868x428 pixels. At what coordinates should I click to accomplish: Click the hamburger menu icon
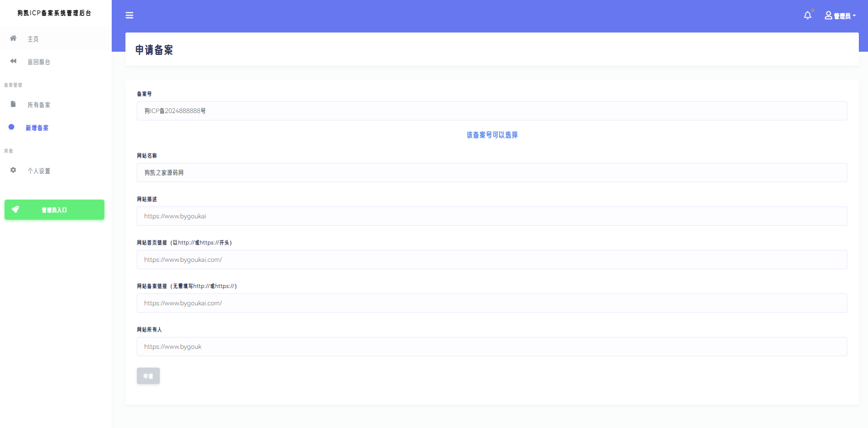click(x=130, y=16)
